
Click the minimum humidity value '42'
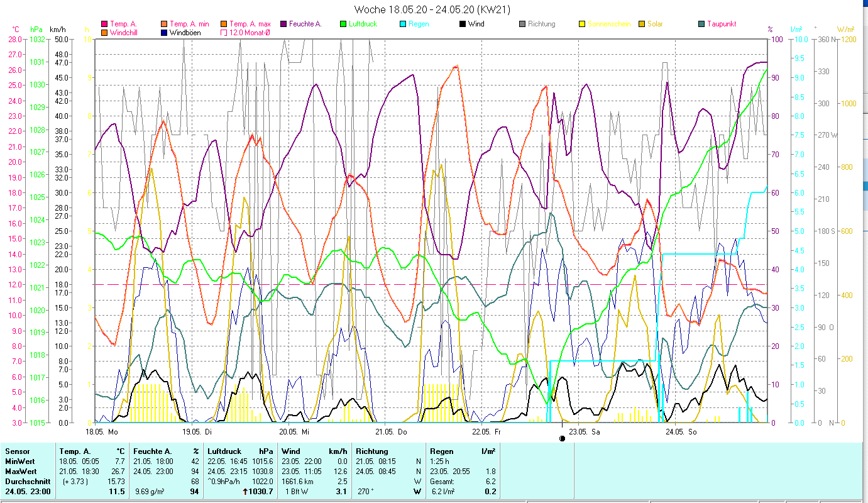click(195, 462)
